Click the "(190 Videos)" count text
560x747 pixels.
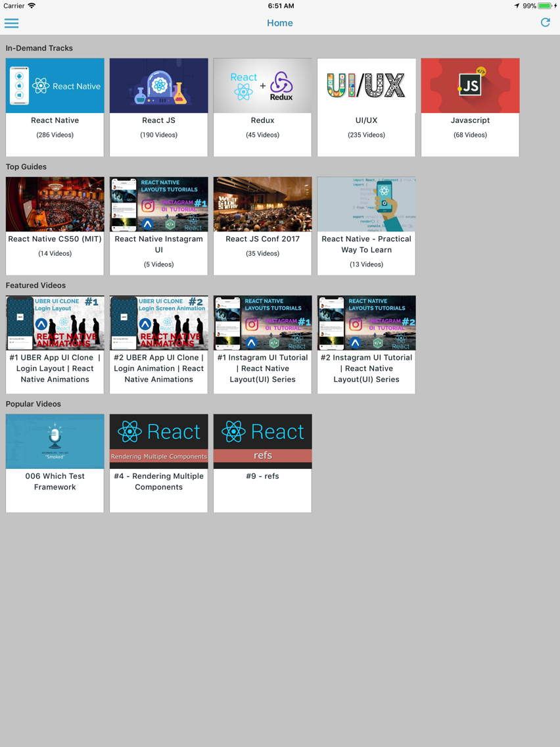click(158, 135)
